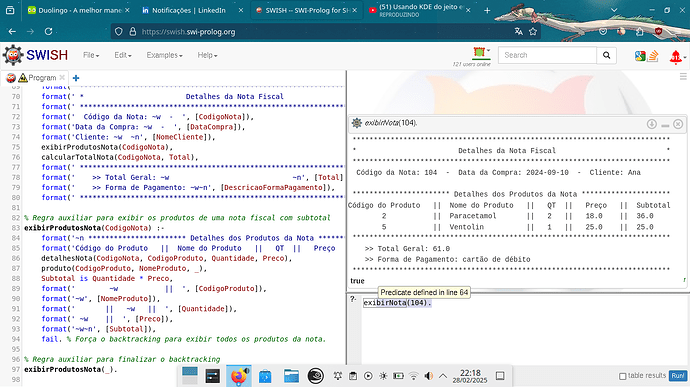The image size is (690, 387).
Task: Open the tray notifications bell
Action: point(338,376)
